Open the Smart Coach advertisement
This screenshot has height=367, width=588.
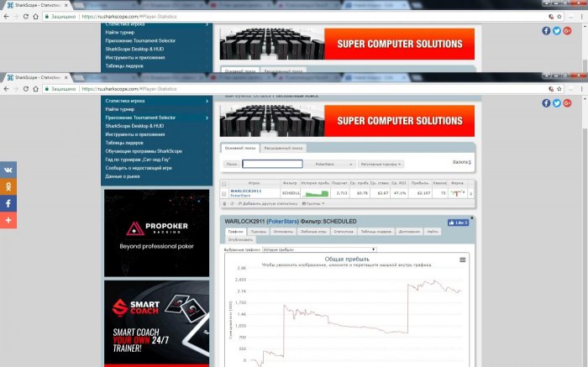(x=157, y=323)
